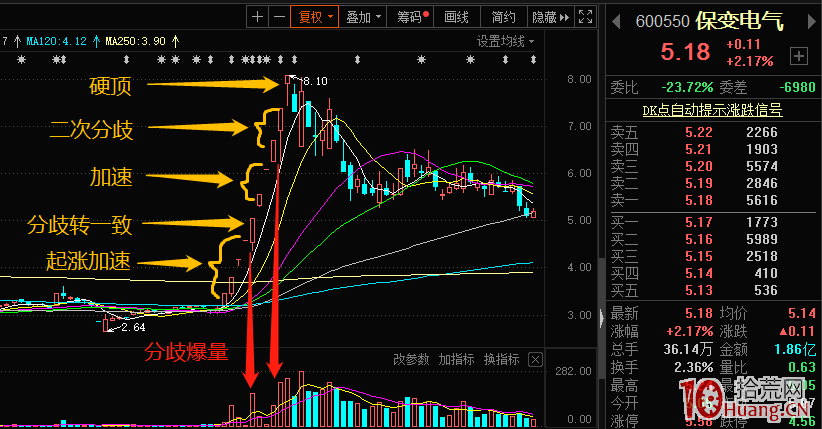Click the plus zoom-in chart button
This screenshot has width=822, height=429.
(257, 17)
